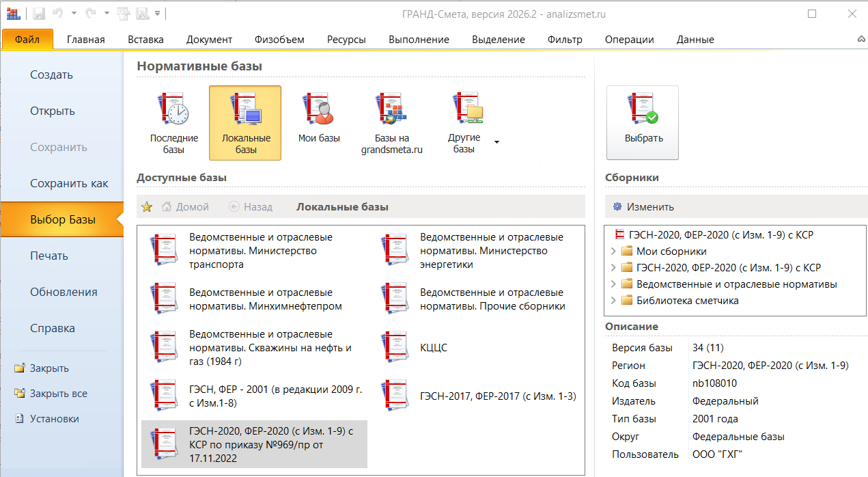This screenshot has width=868, height=477.
Task: Choose Сохранить как in the side menu
Action: [x=61, y=183]
